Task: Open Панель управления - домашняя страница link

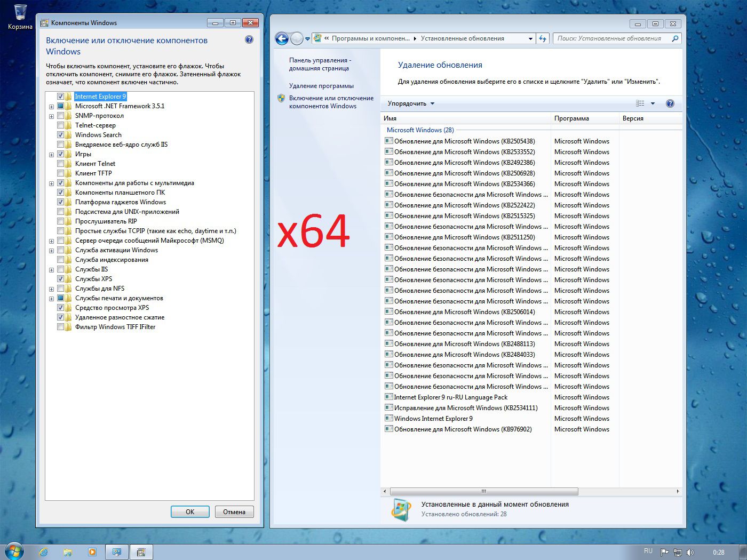Action: pos(320,65)
